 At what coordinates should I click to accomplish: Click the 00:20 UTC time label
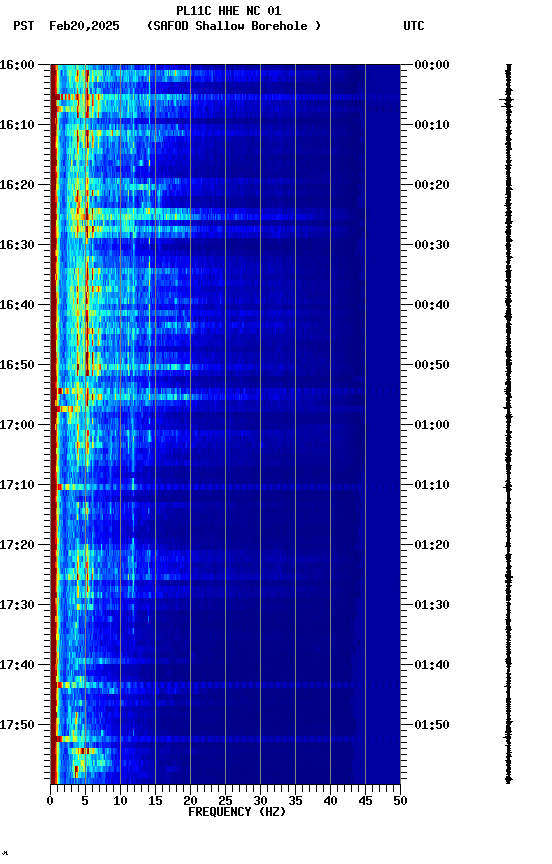pos(432,185)
